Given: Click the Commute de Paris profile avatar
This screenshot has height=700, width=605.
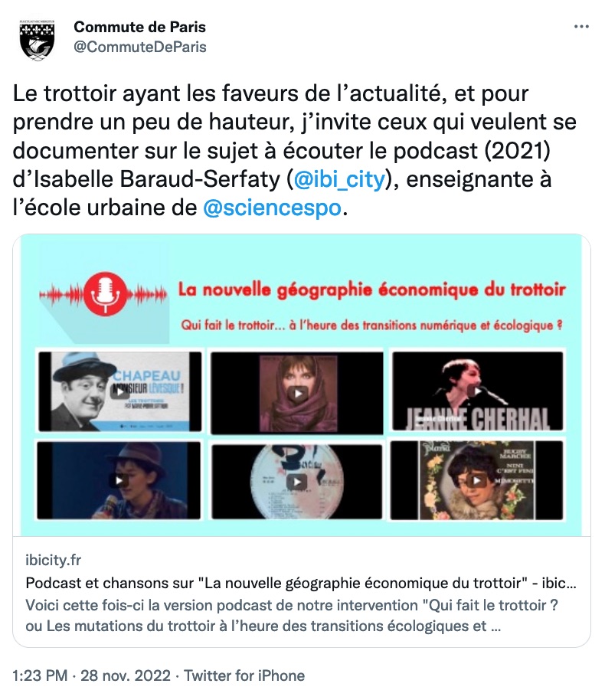Looking at the screenshot, I should (x=38, y=40).
